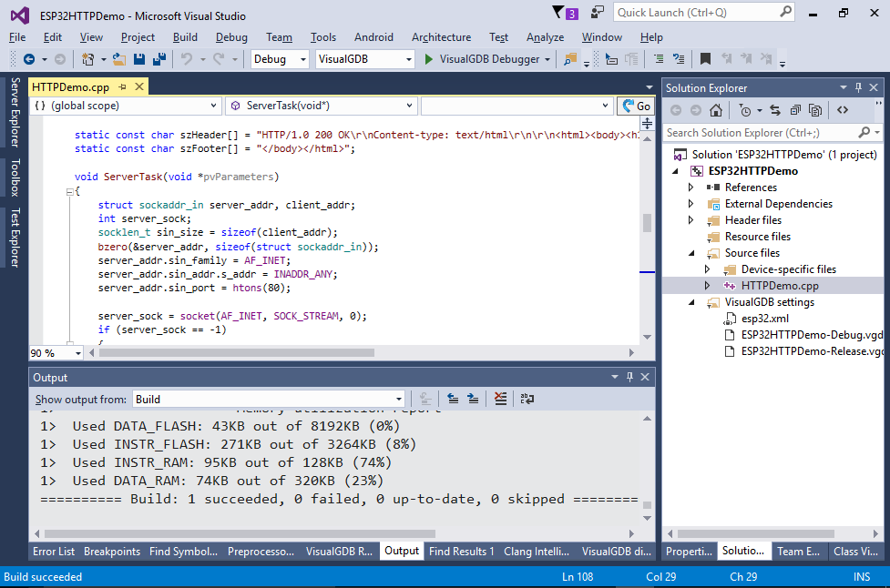Click the pointer-and-box icon before the indent icons

[611, 59]
